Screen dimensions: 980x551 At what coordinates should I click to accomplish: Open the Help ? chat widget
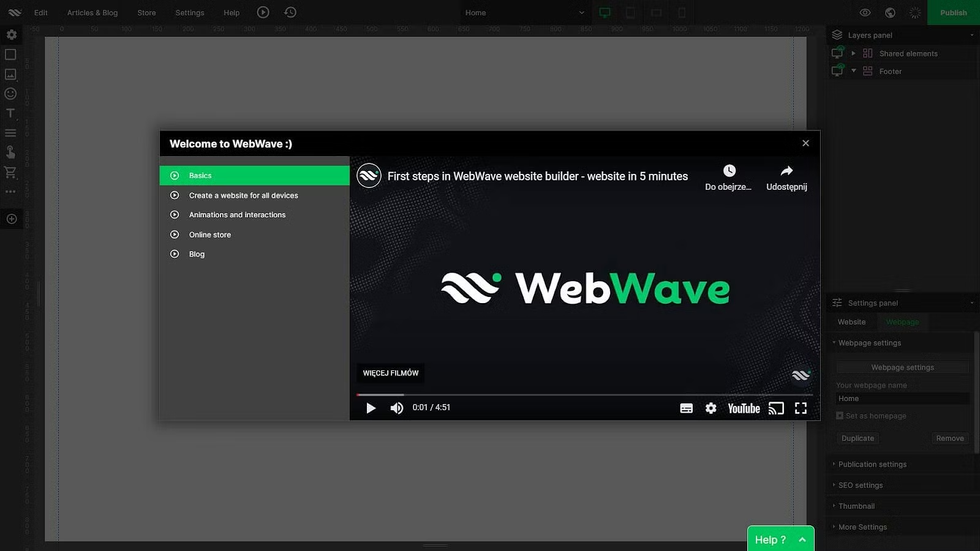click(x=780, y=539)
